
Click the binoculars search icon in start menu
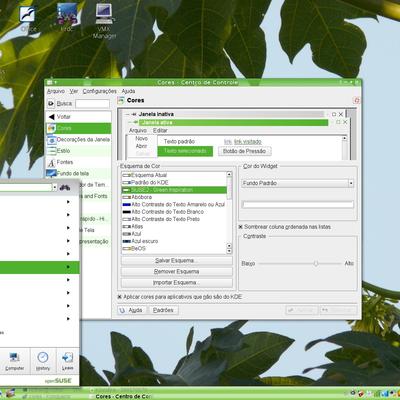click(x=65, y=188)
